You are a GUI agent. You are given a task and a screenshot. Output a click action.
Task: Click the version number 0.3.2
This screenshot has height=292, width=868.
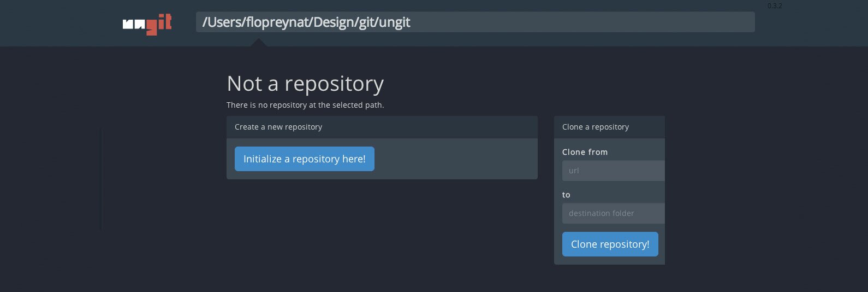774,6
